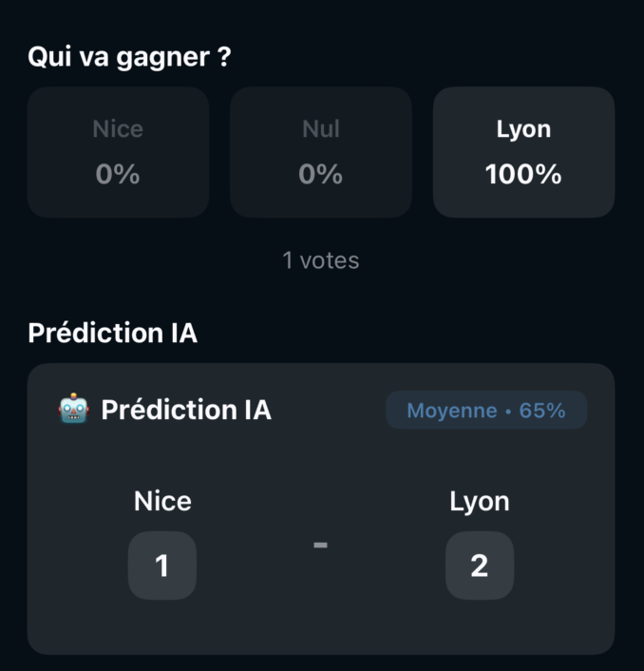The image size is (644, 671).
Task: Click Lyon's predicted score box showing 2
Action: pyautogui.click(x=480, y=566)
